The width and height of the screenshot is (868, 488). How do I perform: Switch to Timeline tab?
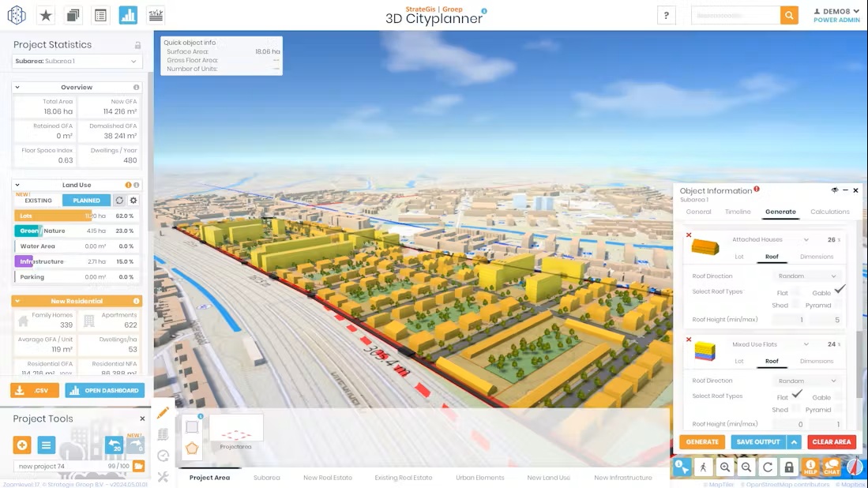click(x=738, y=212)
